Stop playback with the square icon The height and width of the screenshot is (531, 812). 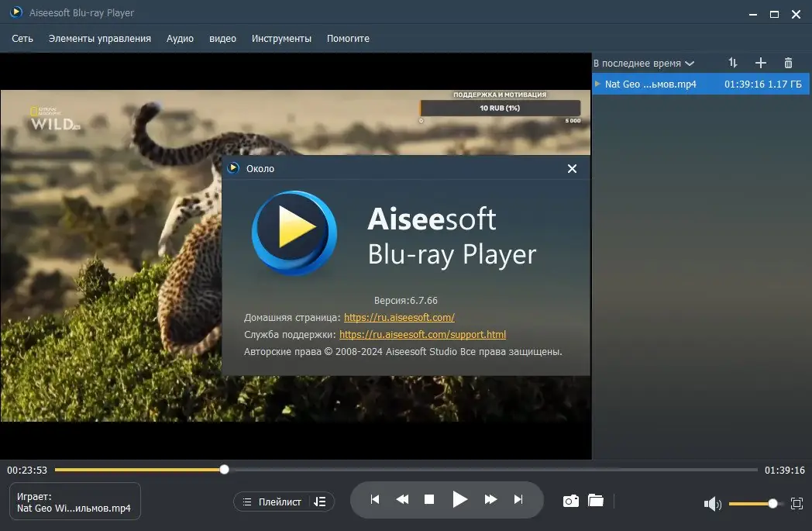pos(429,499)
